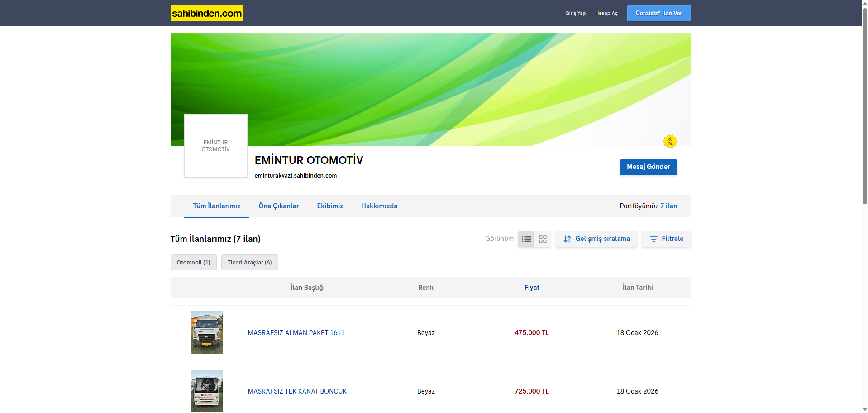Open Giriş Yap login link
Image resolution: width=868 pixels, height=413 pixels.
[x=575, y=13]
